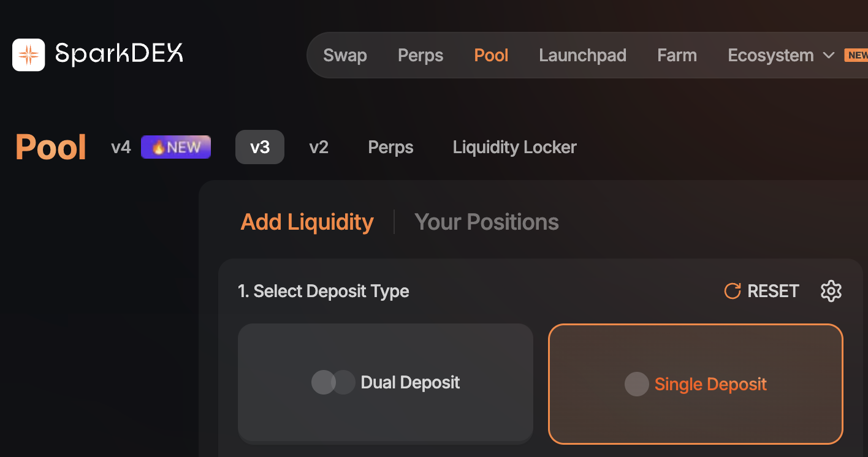Click the circular reset arrow icon

pyautogui.click(x=732, y=291)
